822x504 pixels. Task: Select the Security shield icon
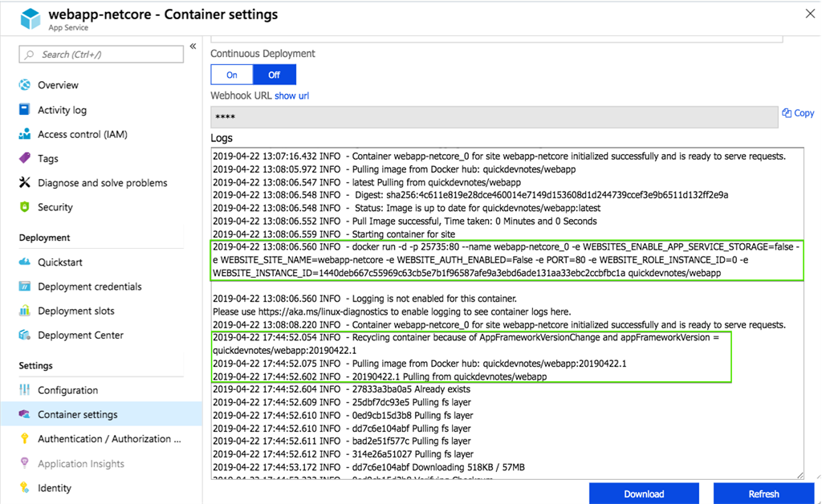tap(26, 207)
